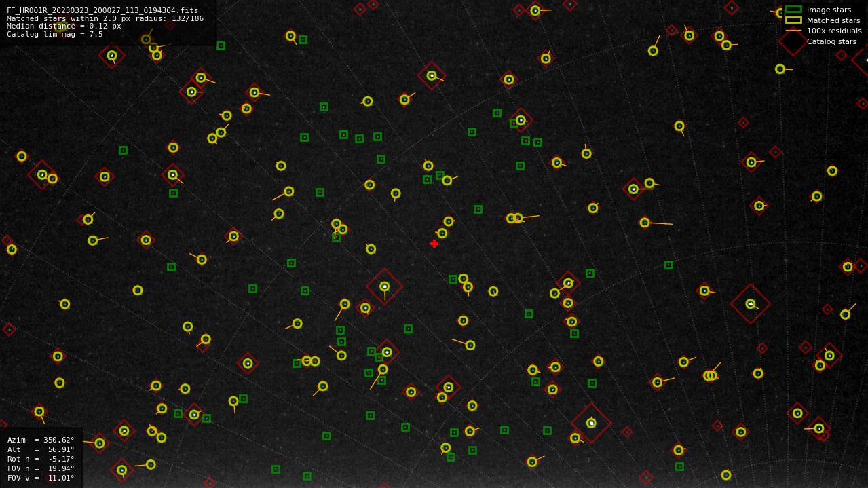Image resolution: width=868 pixels, height=488 pixels.
Task: Click the green Image stars legend symbol
Action: 793,10
